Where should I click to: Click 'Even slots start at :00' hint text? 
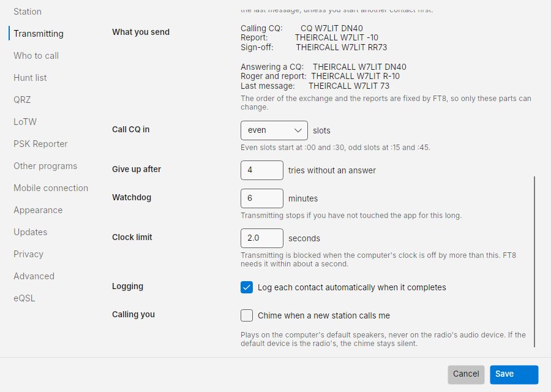click(335, 148)
